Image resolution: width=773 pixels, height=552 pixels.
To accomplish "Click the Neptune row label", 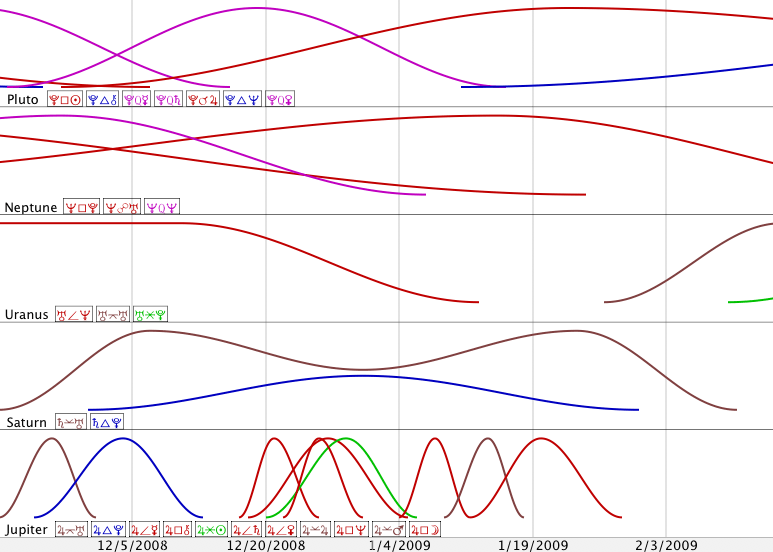I will coord(30,208).
